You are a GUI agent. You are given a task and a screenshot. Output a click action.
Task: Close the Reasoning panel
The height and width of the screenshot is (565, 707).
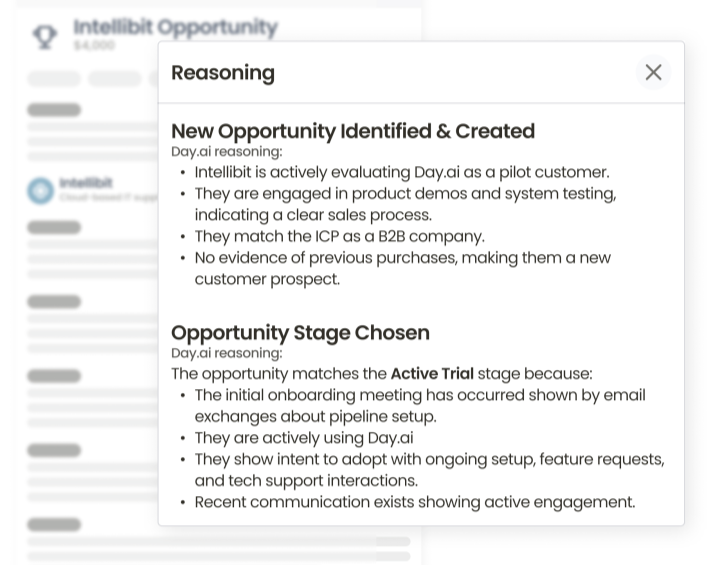(653, 72)
